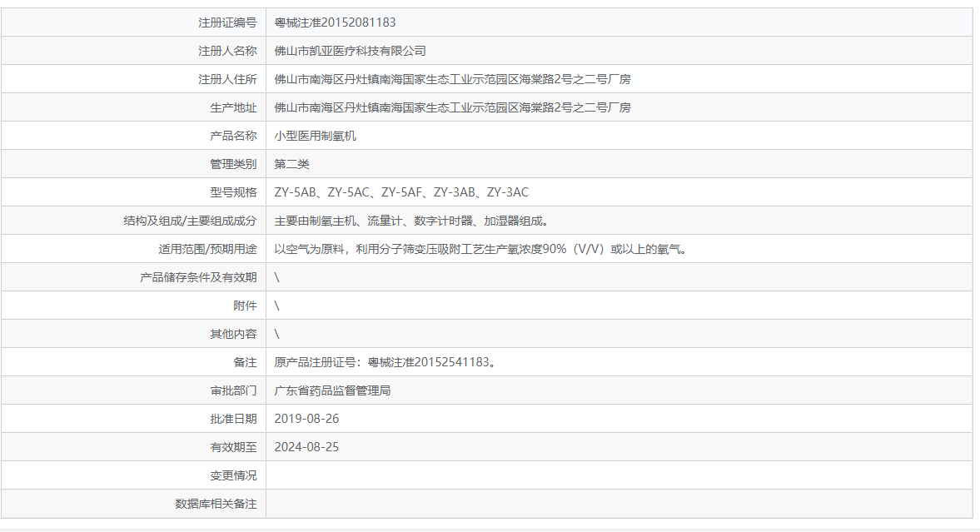Click the 型号规格 label
This screenshot has height=532, width=980.
pos(233,192)
